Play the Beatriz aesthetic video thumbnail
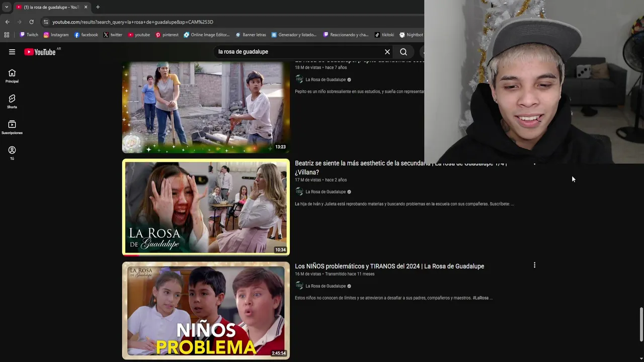Image resolution: width=644 pixels, height=362 pixels. click(x=206, y=207)
